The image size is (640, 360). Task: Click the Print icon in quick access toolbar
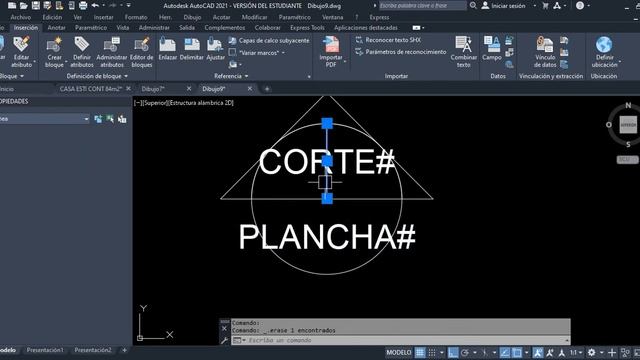[x=83, y=6]
